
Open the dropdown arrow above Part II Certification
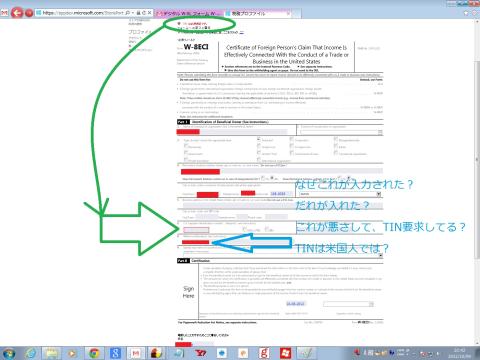pos(380,255)
